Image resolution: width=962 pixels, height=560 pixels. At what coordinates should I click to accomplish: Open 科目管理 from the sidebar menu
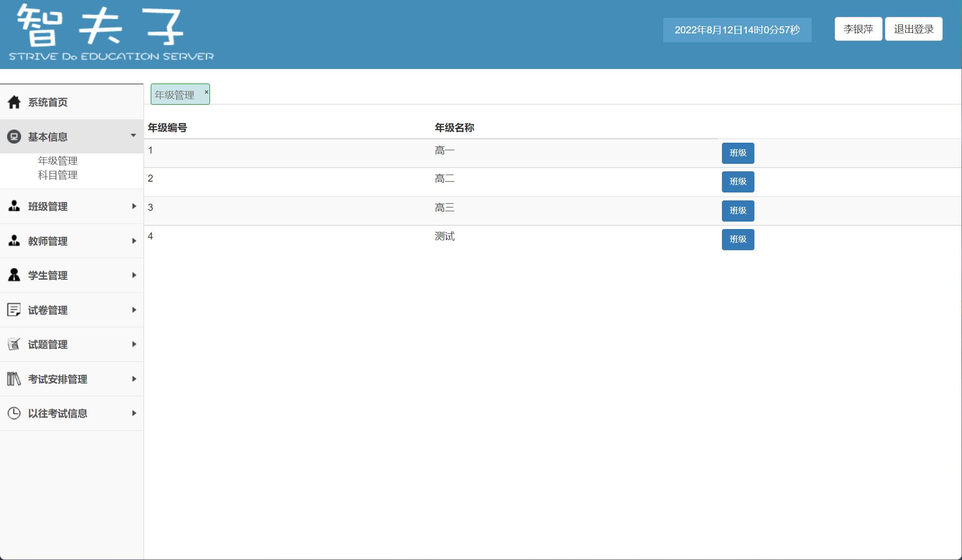pyautogui.click(x=58, y=175)
